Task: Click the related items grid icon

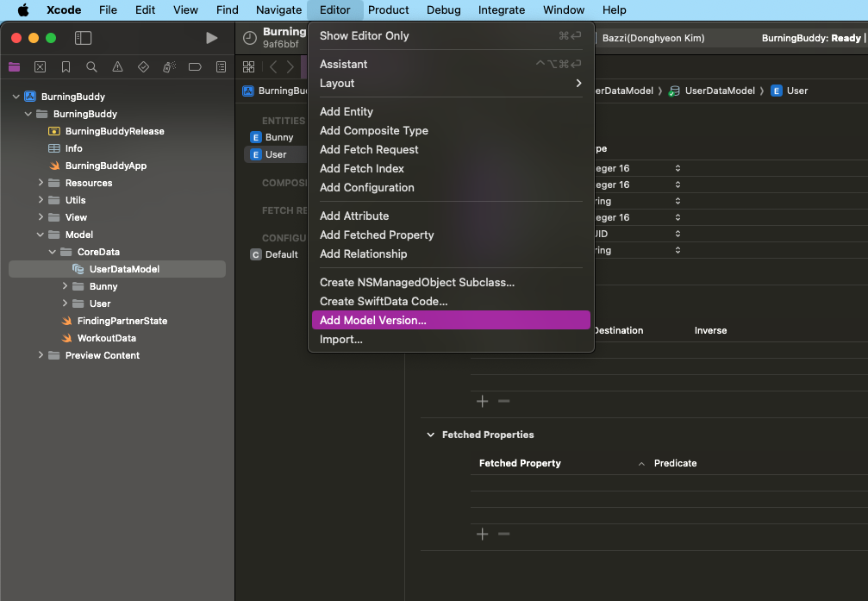Action: coord(248,67)
